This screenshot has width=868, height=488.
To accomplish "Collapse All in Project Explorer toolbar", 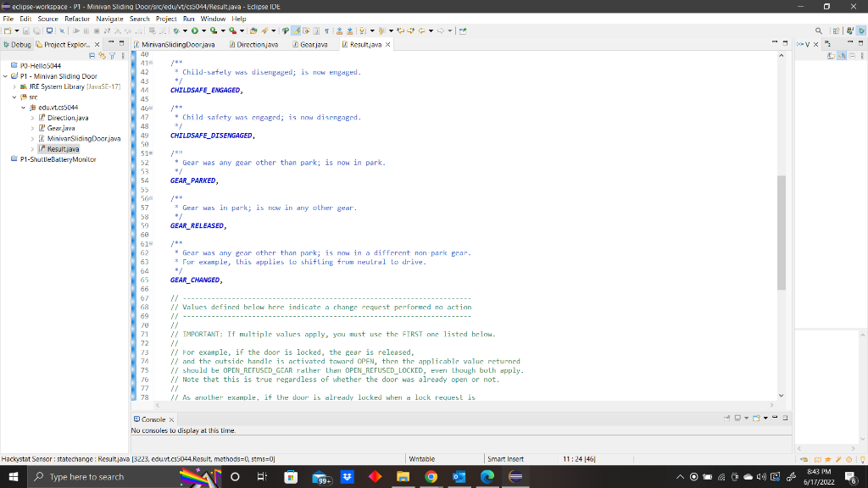I will 92,54.
